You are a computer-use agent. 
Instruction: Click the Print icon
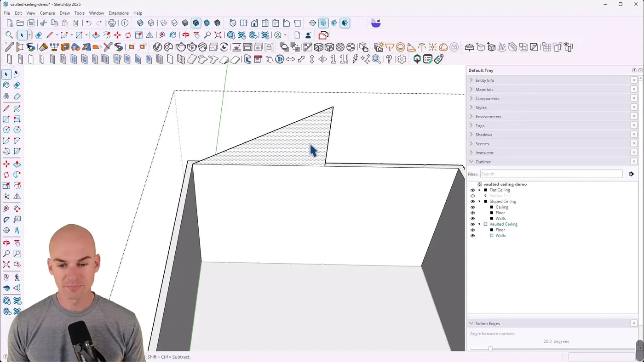point(112,23)
